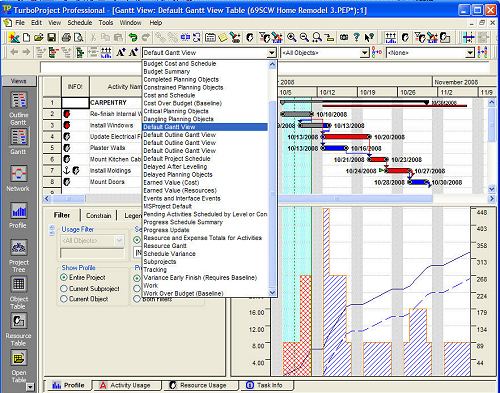Expand the All Objects filter dropdown

pos(365,53)
